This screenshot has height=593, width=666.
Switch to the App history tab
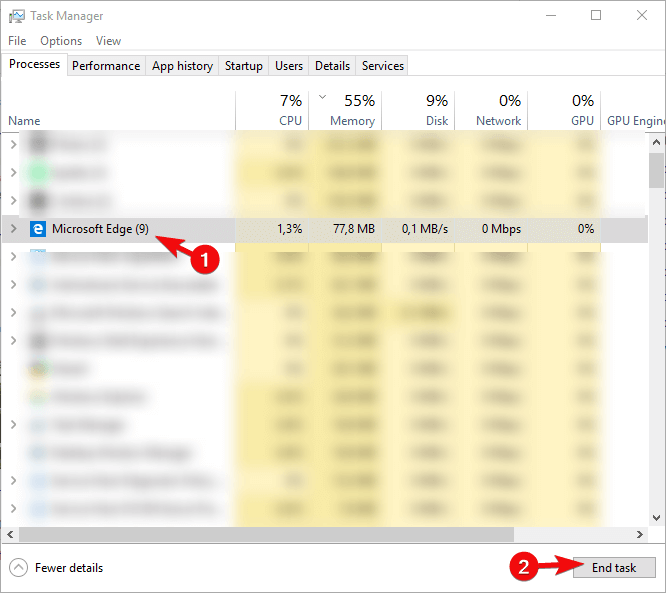pyautogui.click(x=182, y=66)
